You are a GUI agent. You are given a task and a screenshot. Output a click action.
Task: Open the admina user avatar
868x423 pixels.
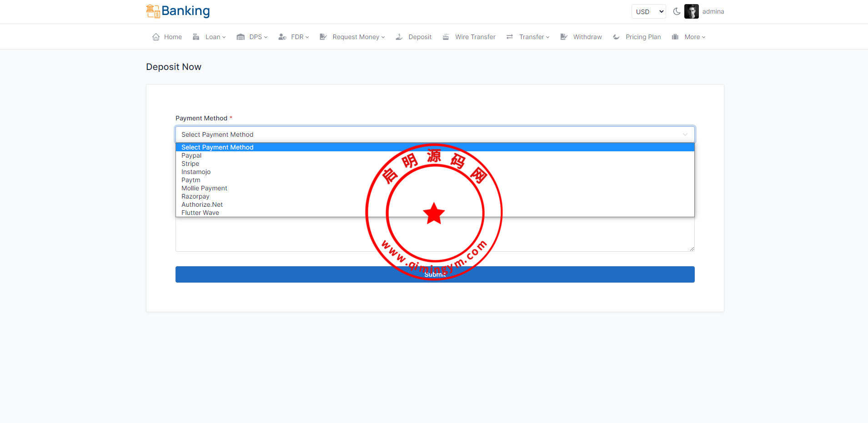point(691,12)
